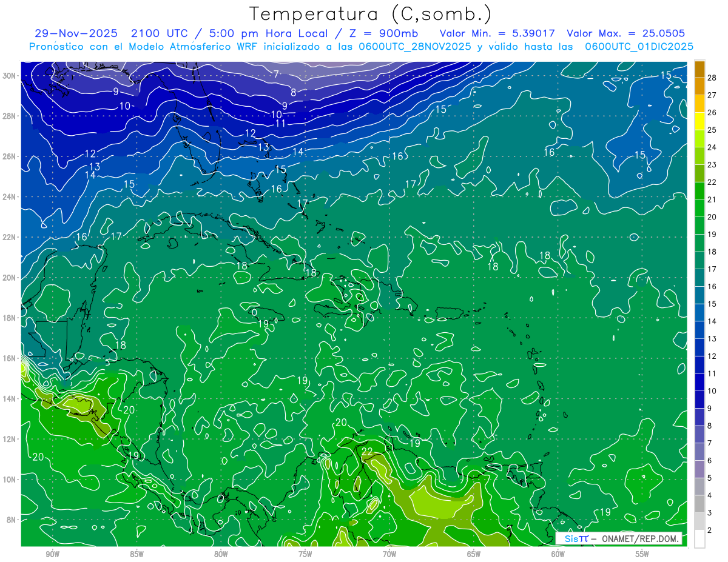Click the "30N" latitude label
The width and height of the screenshot is (728, 562).
(10, 76)
